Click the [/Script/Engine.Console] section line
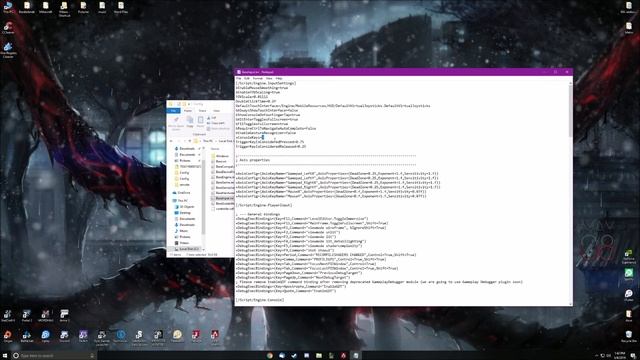Viewport: 640px width, 360px height. pos(260,300)
